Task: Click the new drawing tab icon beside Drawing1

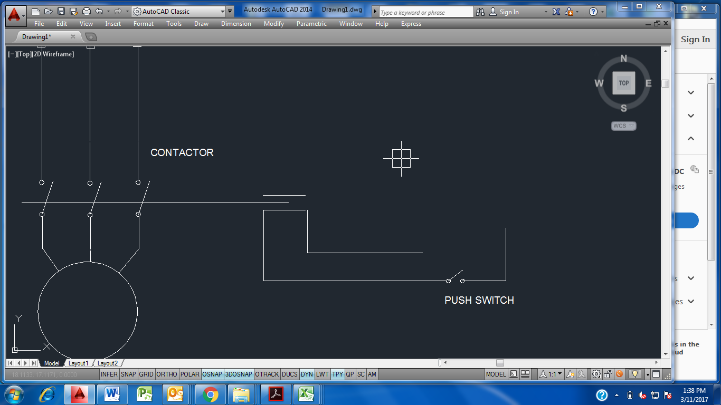Action: [x=90, y=36]
